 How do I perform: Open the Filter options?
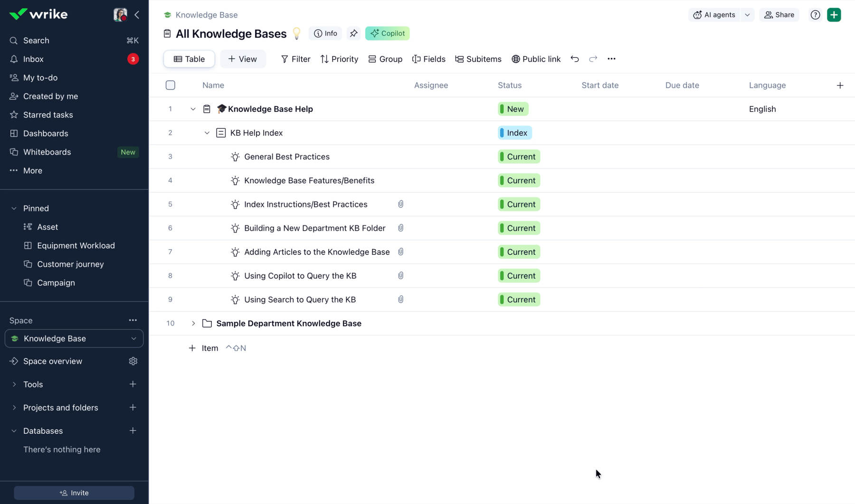tap(295, 59)
